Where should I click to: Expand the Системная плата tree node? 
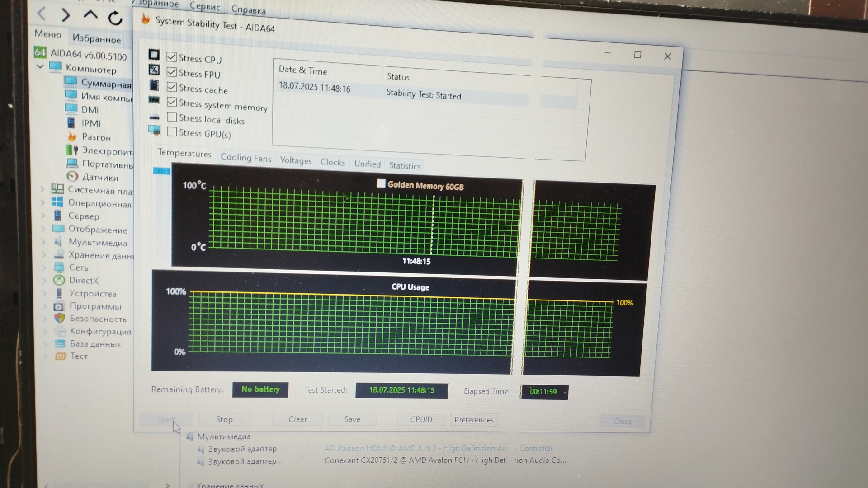click(43, 189)
